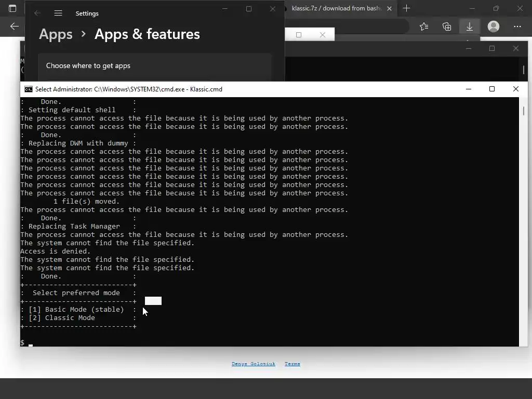
Task: Open new tab in Edge
Action: click(x=406, y=8)
